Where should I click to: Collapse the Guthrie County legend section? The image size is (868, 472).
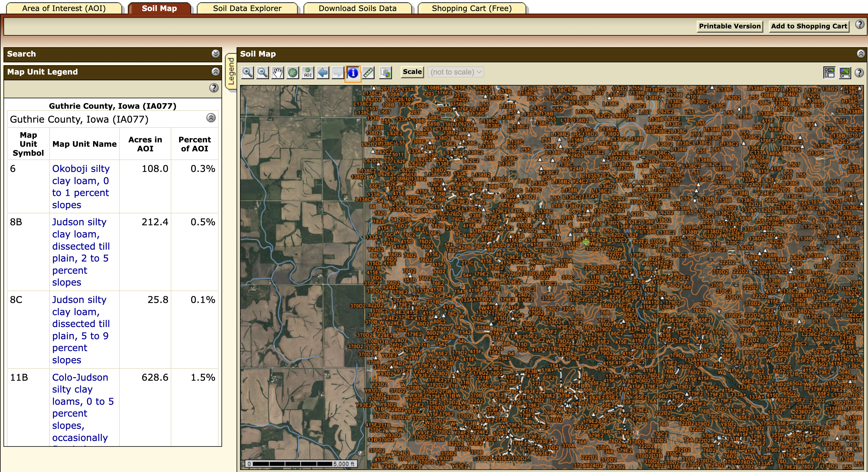211,118
